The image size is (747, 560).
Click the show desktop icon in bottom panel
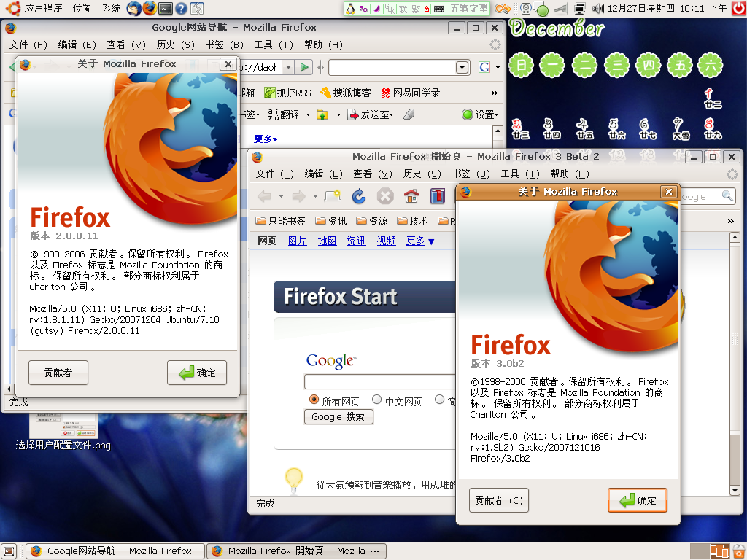(9, 551)
